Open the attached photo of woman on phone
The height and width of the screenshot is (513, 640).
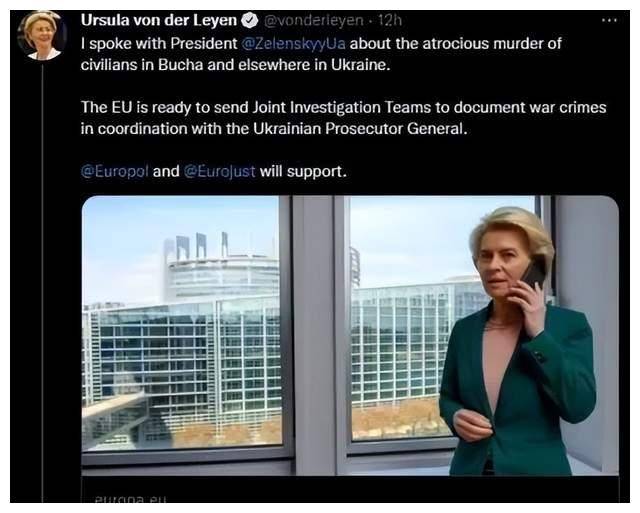[350, 336]
